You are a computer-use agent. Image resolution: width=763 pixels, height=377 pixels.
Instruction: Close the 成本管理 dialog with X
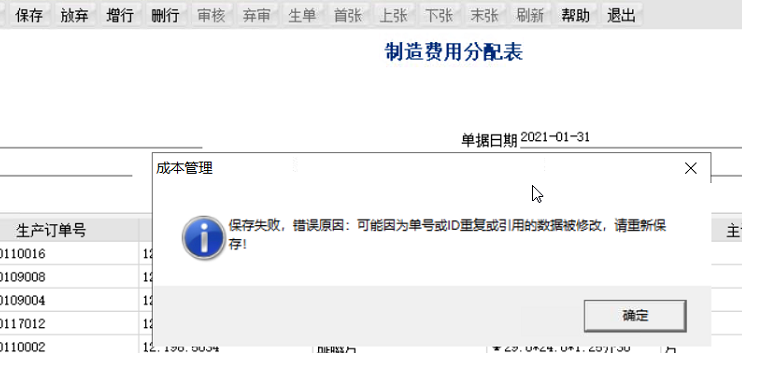pyautogui.click(x=690, y=168)
